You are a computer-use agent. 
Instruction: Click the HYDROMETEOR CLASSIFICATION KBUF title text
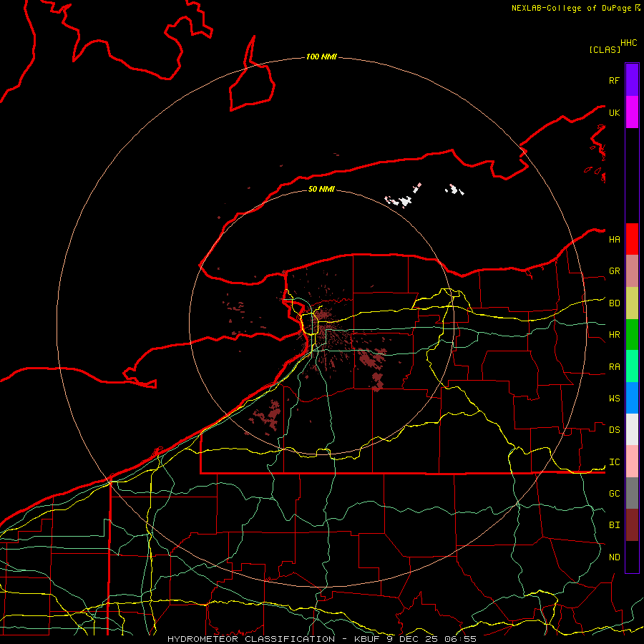pyautogui.click(x=321, y=639)
